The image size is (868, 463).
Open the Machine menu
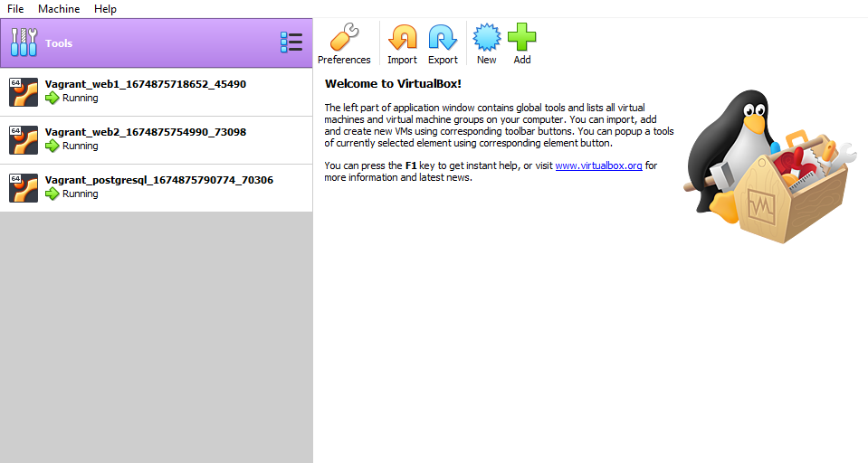coord(59,9)
